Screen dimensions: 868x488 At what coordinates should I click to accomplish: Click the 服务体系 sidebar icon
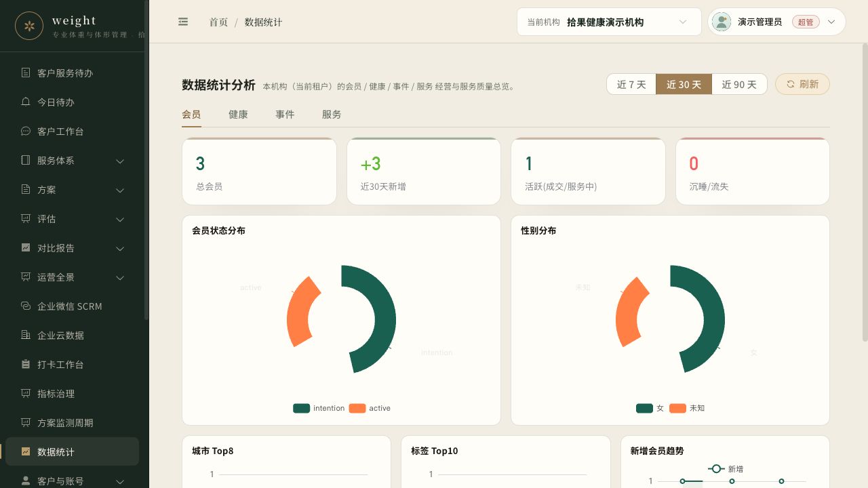[26, 160]
